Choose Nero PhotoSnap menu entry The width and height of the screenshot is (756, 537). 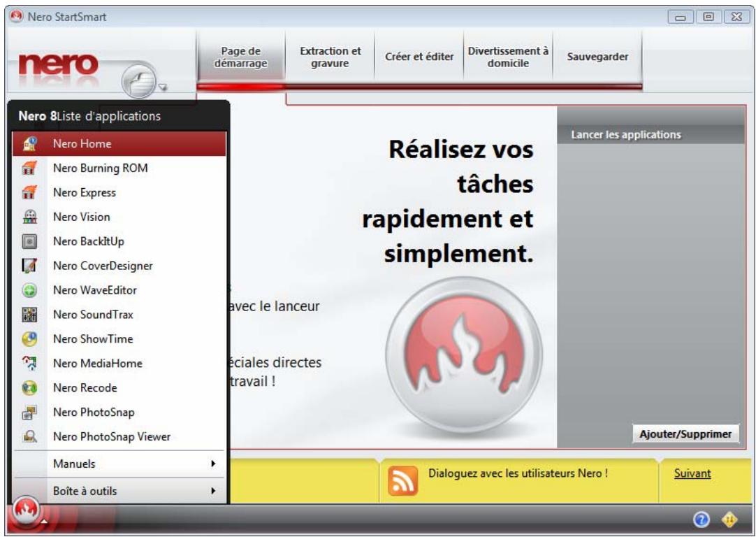119,412
